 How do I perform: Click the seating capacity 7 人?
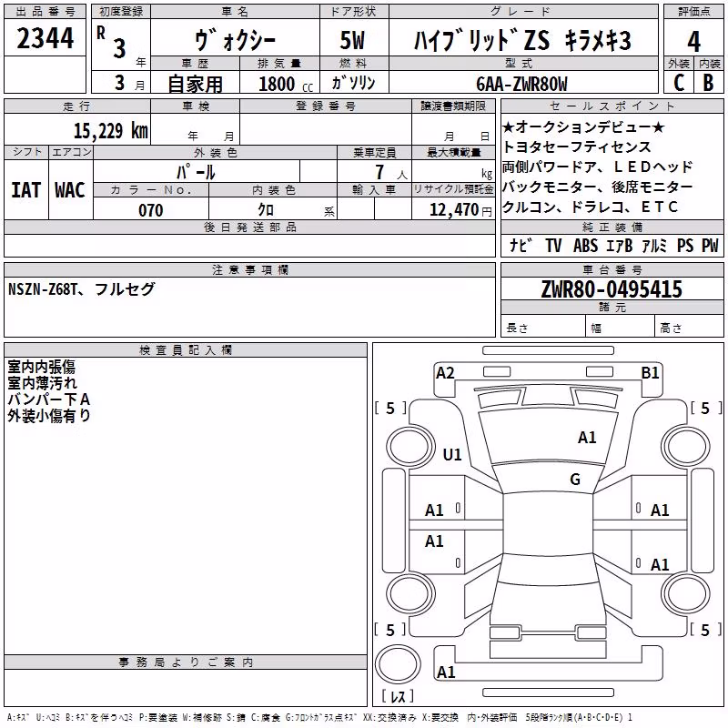point(391,172)
